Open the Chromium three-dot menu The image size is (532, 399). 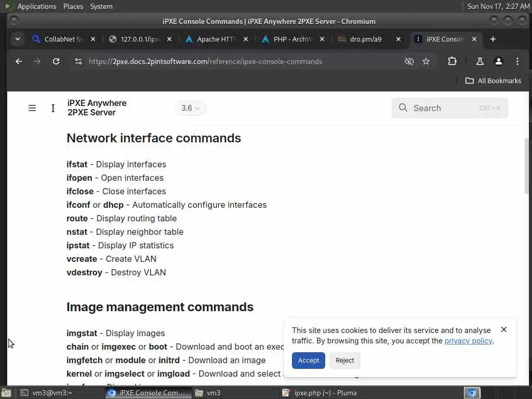pos(517,61)
